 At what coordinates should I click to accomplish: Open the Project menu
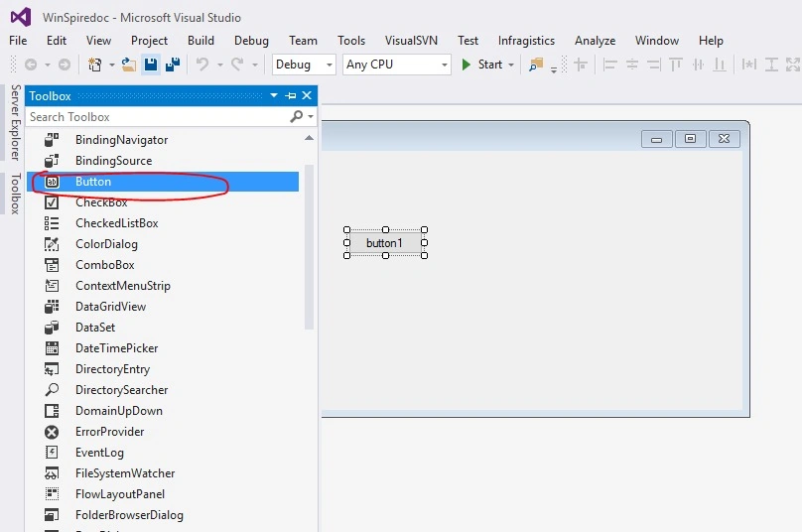click(149, 41)
